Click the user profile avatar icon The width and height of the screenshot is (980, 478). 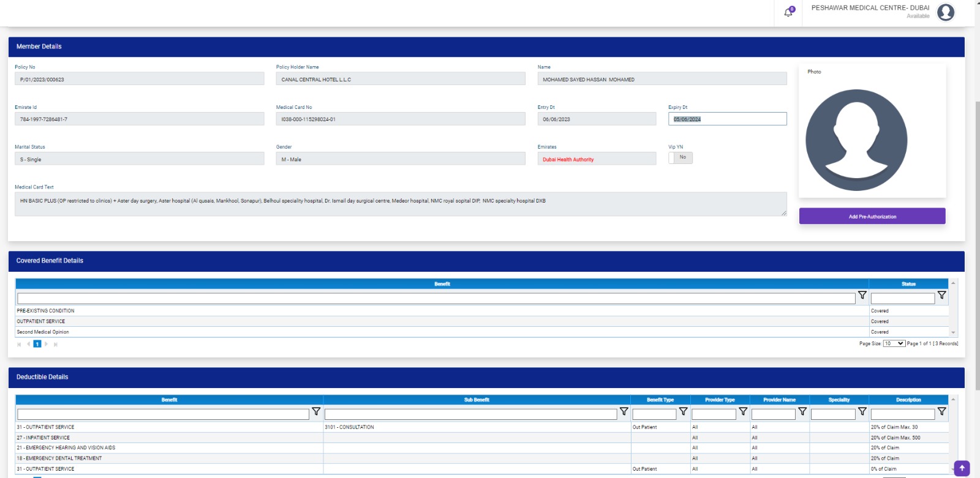pos(946,12)
